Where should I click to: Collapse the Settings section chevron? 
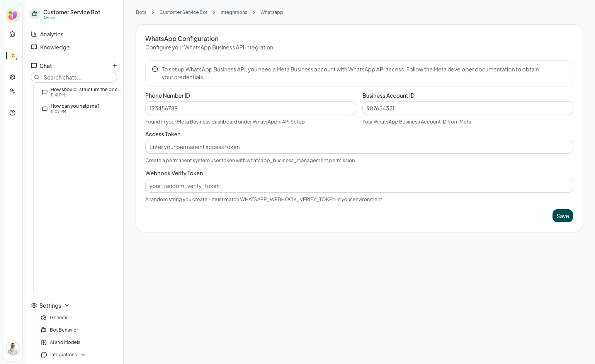[67, 305]
